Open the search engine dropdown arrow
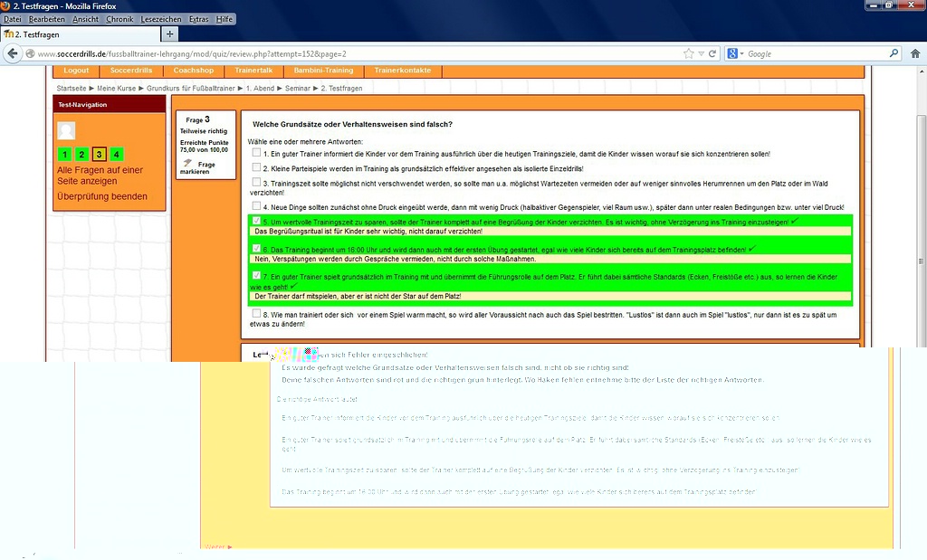The width and height of the screenshot is (927, 560). click(742, 53)
